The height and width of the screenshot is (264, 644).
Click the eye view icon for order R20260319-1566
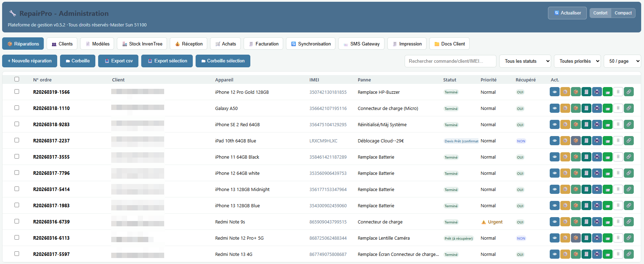click(x=554, y=92)
